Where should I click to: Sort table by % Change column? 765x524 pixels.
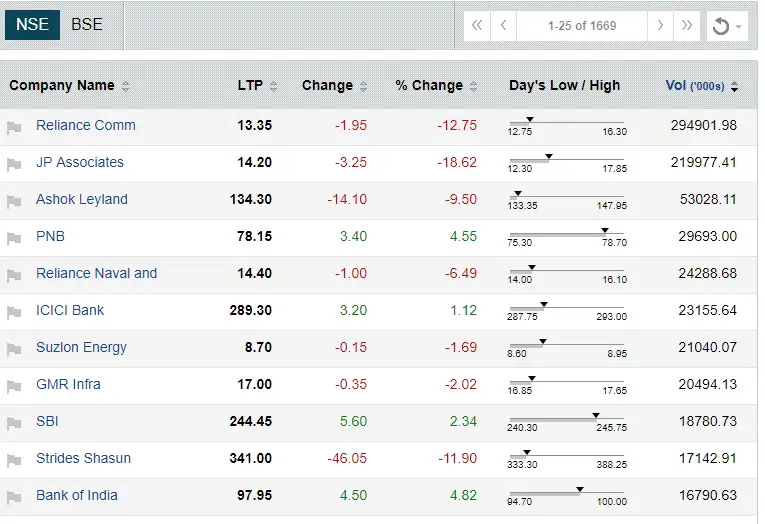[436, 85]
